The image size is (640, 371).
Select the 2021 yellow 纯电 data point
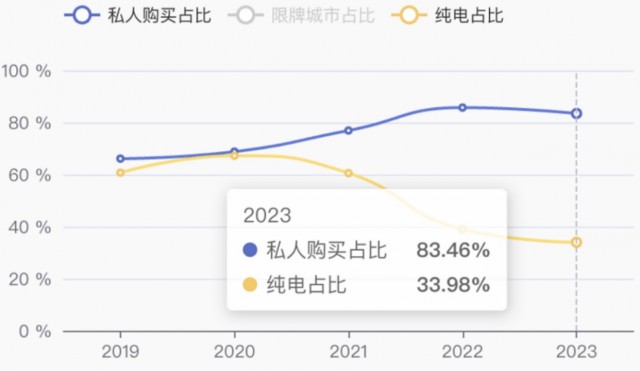(348, 173)
